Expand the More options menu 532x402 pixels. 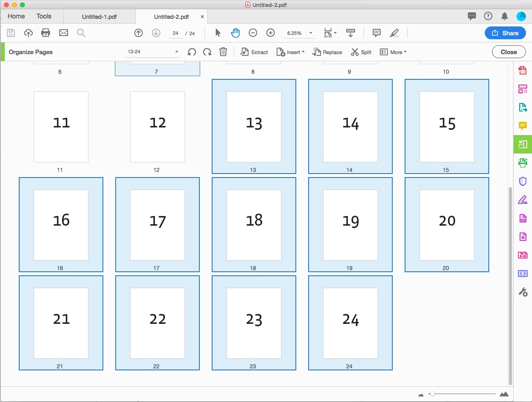[393, 52]
